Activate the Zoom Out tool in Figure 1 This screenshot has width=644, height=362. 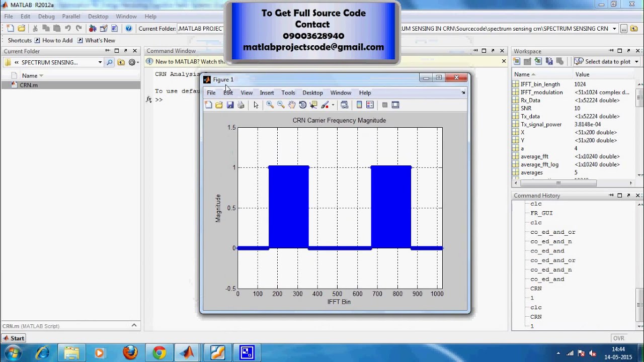(x=281, y=105)
